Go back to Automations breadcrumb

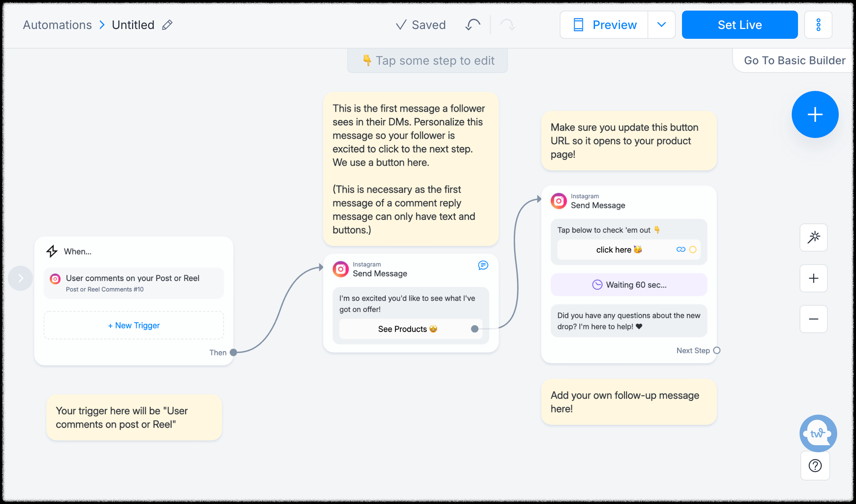pos(57,25)
